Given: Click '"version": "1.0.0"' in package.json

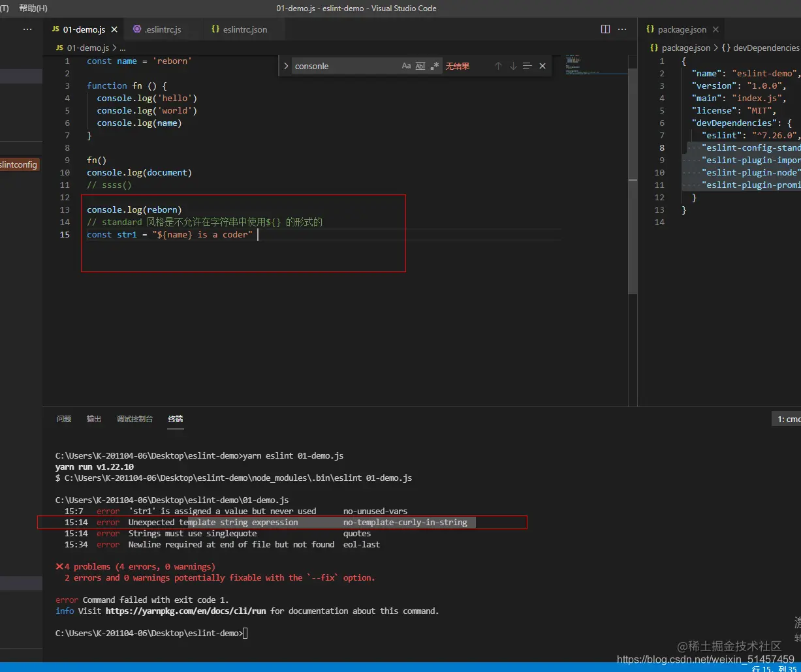Looking at the screenshot, I should pos(740,86).
